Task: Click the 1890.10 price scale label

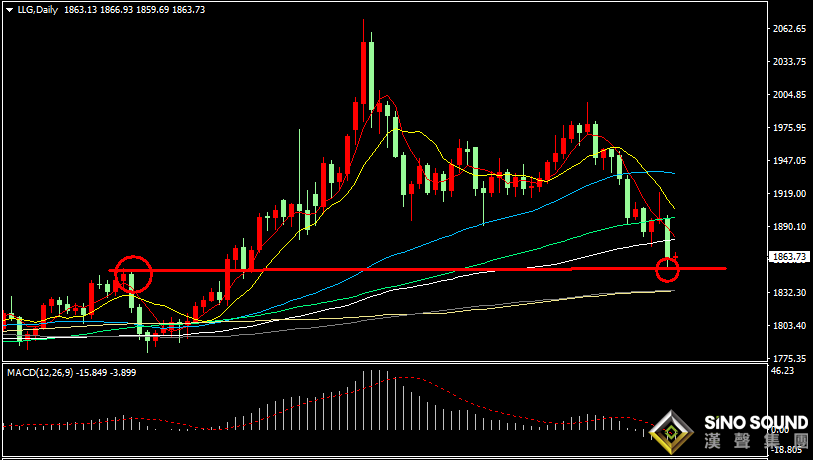Action: tap(789, 227)
